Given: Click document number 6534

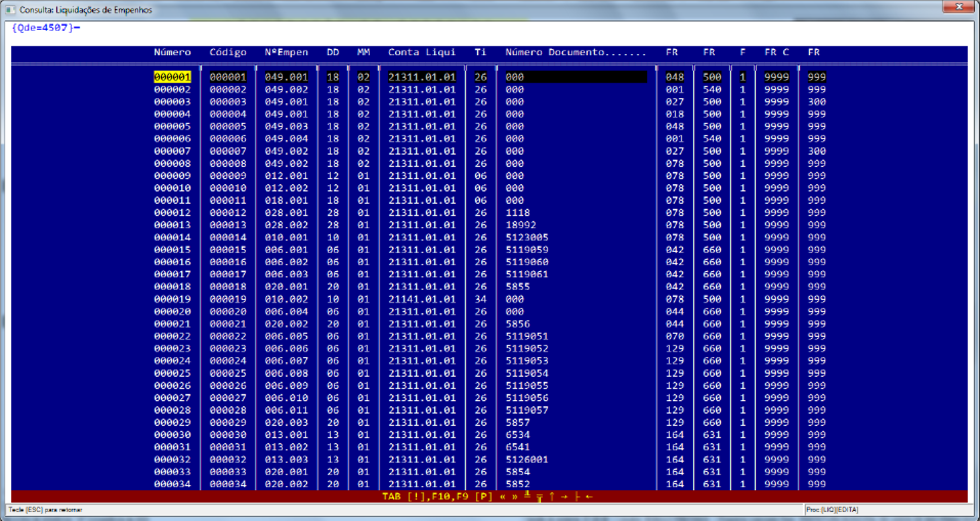Looking at the screenshot, I should coord(518,435).
